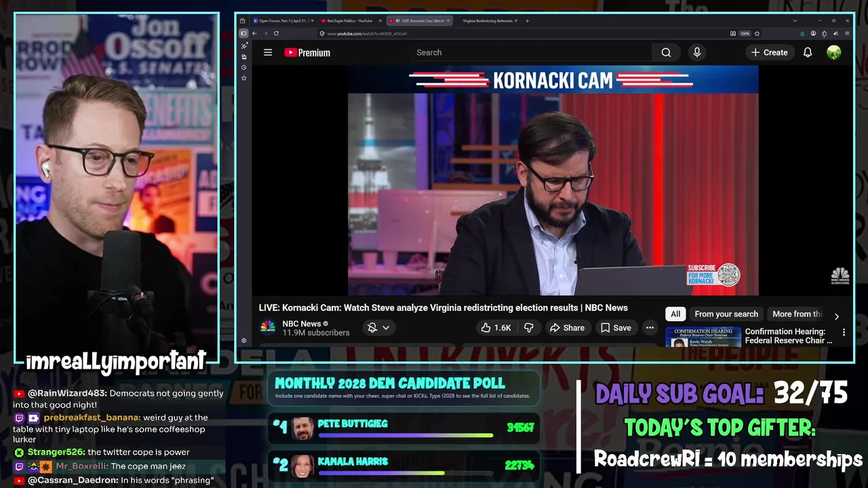Open the YouTube account avatar menu
Image resolution: width=868 pixels, height=488 pixels.
click(x=834, y=52)
